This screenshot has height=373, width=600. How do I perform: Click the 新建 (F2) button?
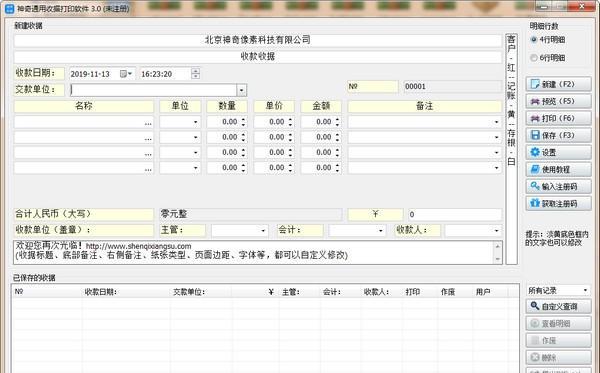coord(558,84)
